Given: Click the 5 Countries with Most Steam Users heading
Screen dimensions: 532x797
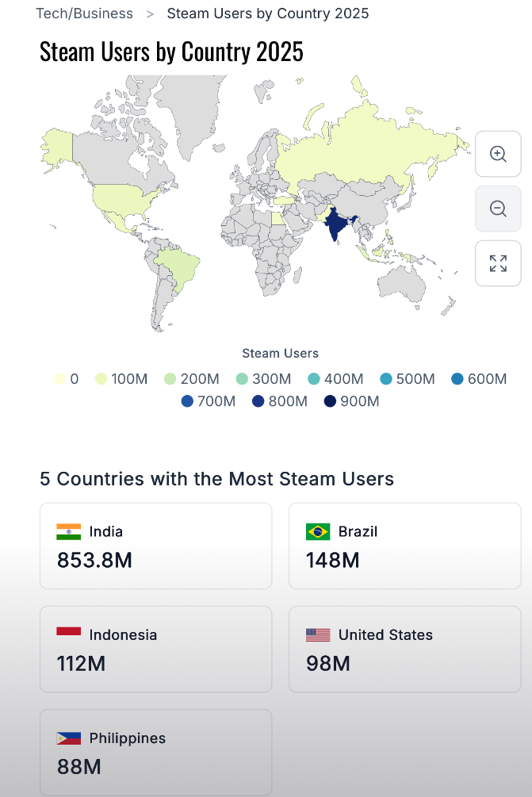Looking at the screenshot, I should point(217,479).
